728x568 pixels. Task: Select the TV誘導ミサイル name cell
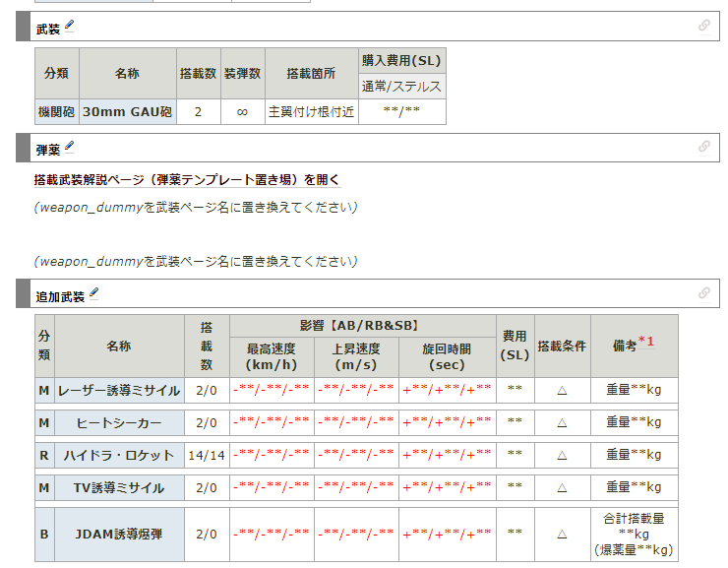(119, 487)
